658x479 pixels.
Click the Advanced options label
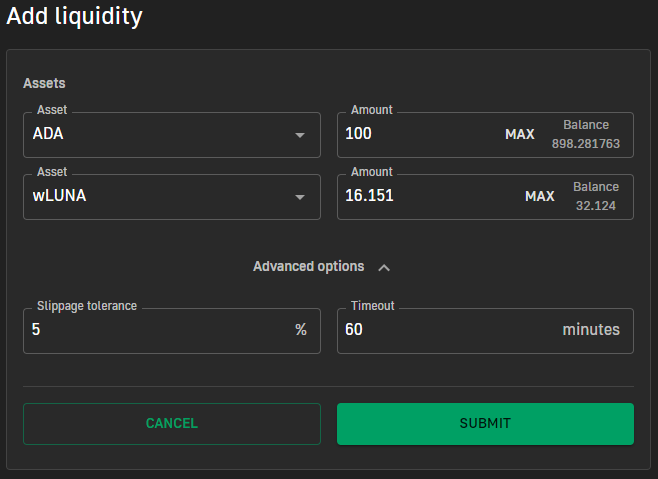pyautogui.click(x=308, y=266)
